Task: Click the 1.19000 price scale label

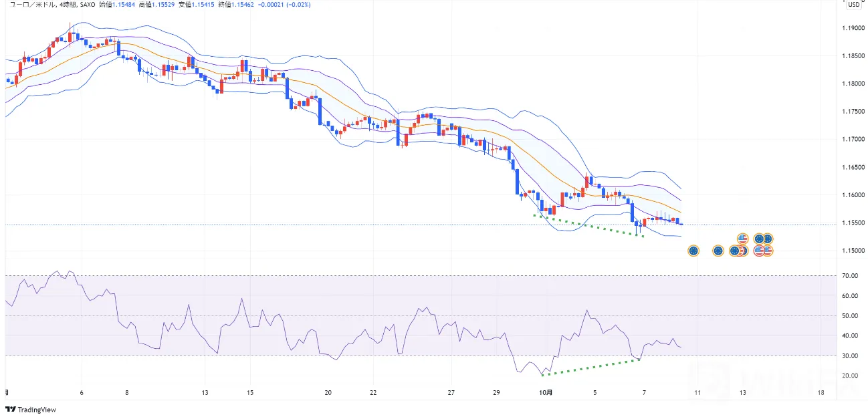Action: (x=854, y=28)
